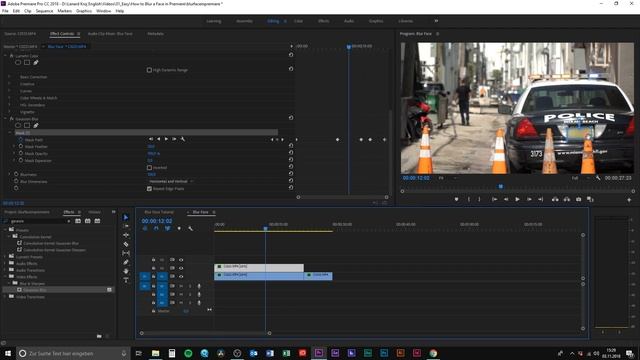
Task: Click Mask Feather blue value
Action: [x=151, y=147]
